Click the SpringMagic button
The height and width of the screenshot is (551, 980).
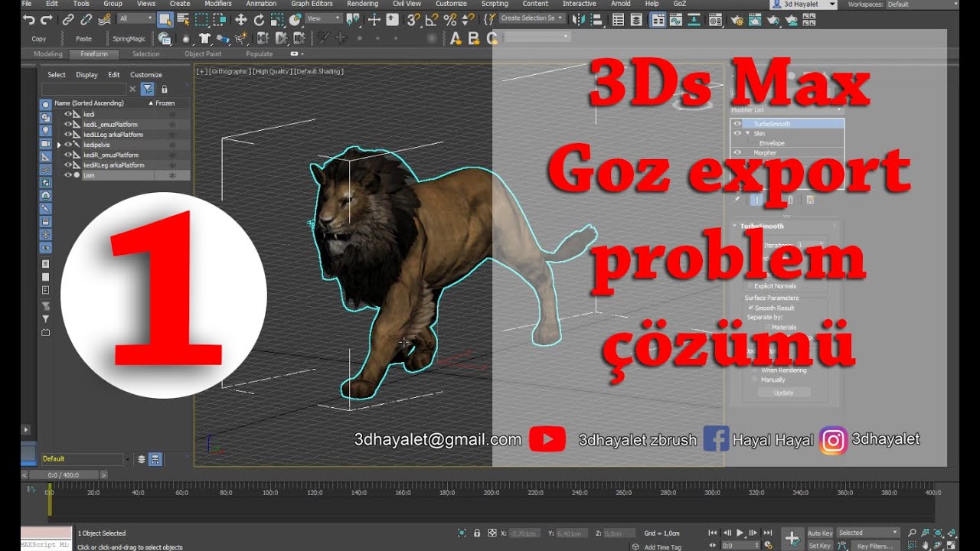tap(128, 38)
